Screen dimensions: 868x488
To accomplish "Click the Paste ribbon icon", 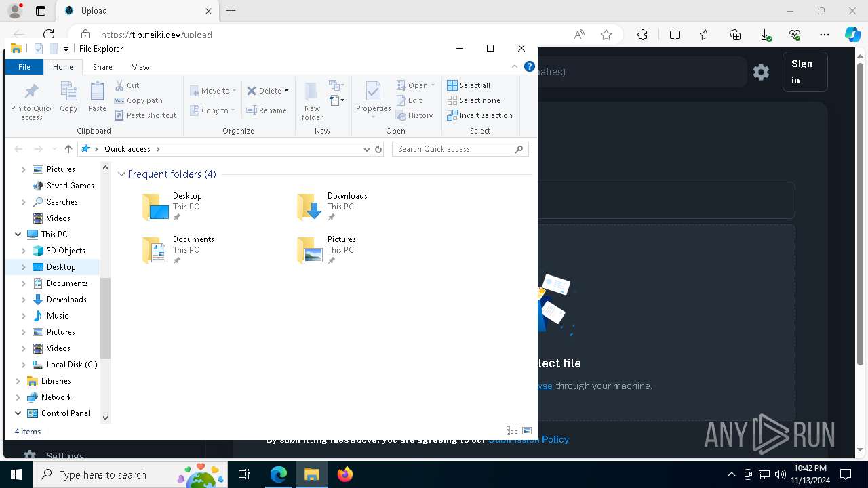I will (x=97, y=91).
